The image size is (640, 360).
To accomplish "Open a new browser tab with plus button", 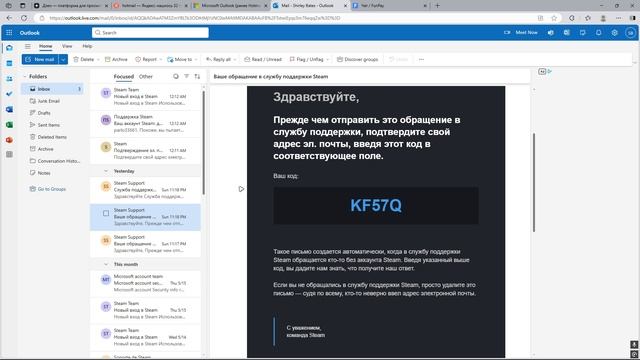I will pyautogui.click(x=437, y=6).
